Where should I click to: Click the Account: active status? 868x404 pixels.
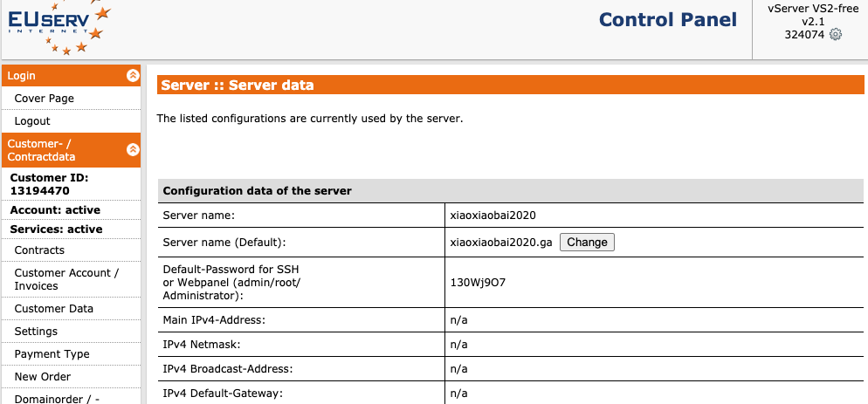pos(55,209)
